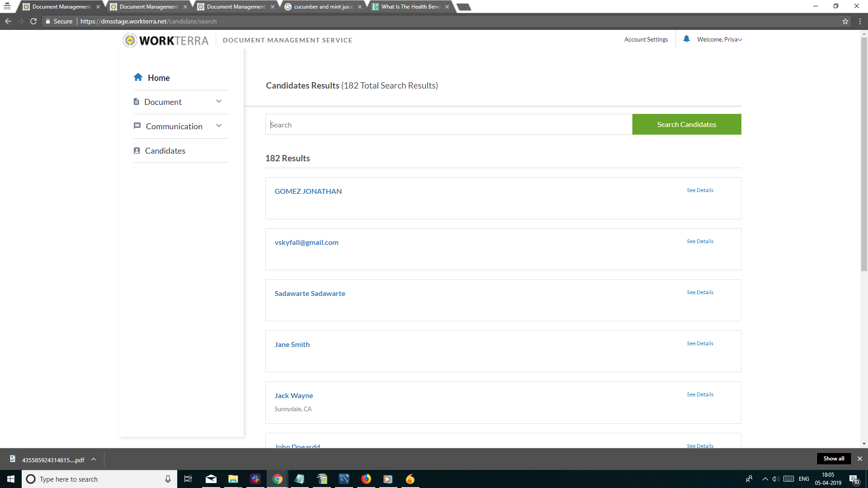Reload the page
The image size is (868, 488).
(x=33, y=21)
